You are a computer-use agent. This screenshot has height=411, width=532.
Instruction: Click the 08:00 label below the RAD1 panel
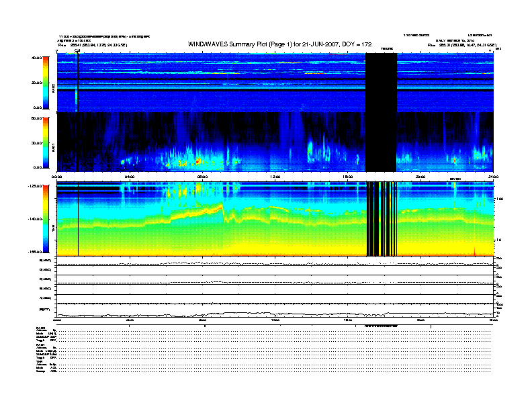(203, 177)
